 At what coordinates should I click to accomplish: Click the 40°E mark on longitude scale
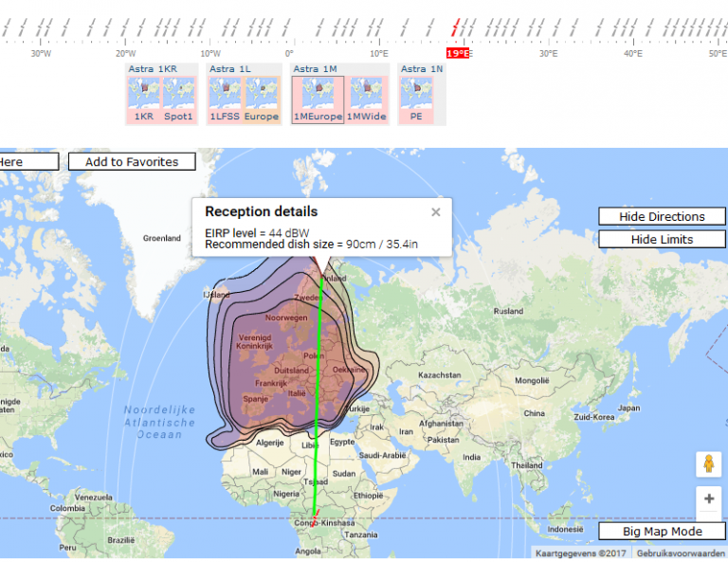coord(632,54)
